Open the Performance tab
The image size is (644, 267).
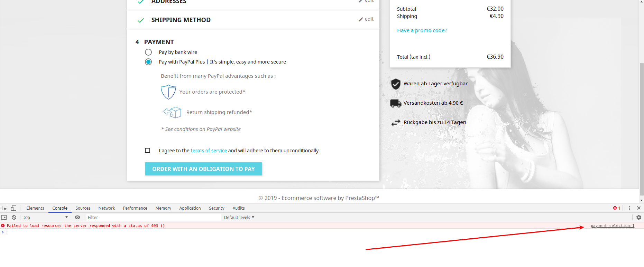click(x=135, y=208)
